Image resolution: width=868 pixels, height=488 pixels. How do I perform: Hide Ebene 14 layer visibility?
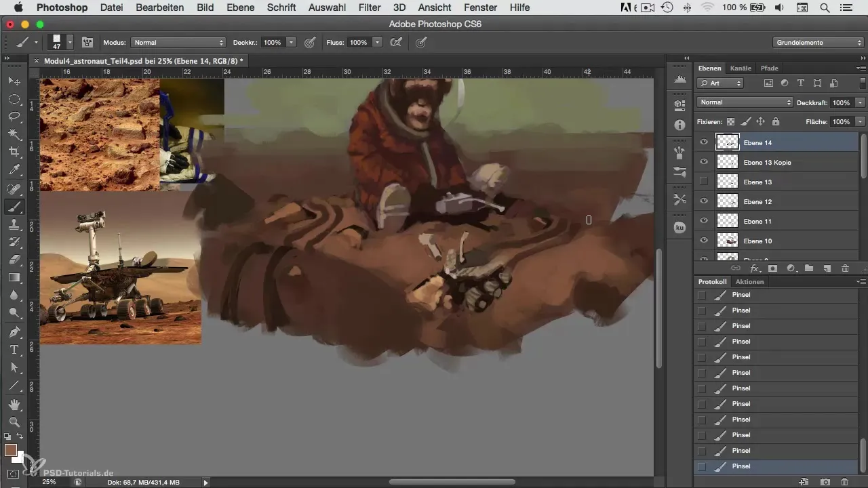(x=704, y=142)
